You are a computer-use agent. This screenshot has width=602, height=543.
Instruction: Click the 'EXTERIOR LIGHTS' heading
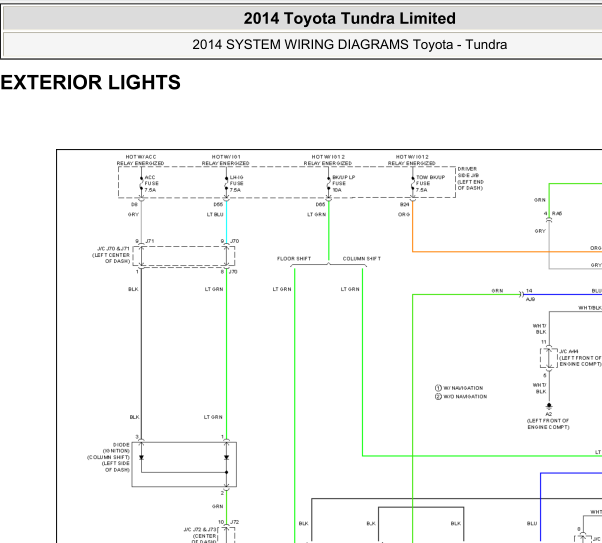coord(90,82)
